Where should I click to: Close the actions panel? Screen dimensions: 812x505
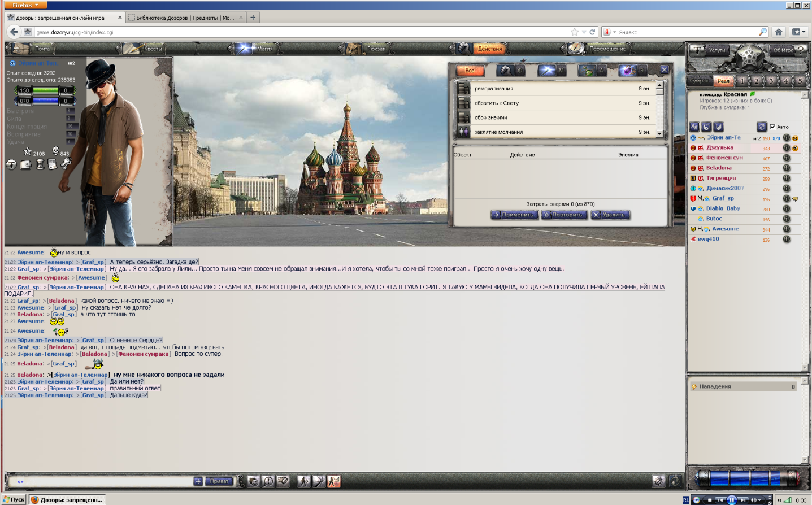[665, 69]
